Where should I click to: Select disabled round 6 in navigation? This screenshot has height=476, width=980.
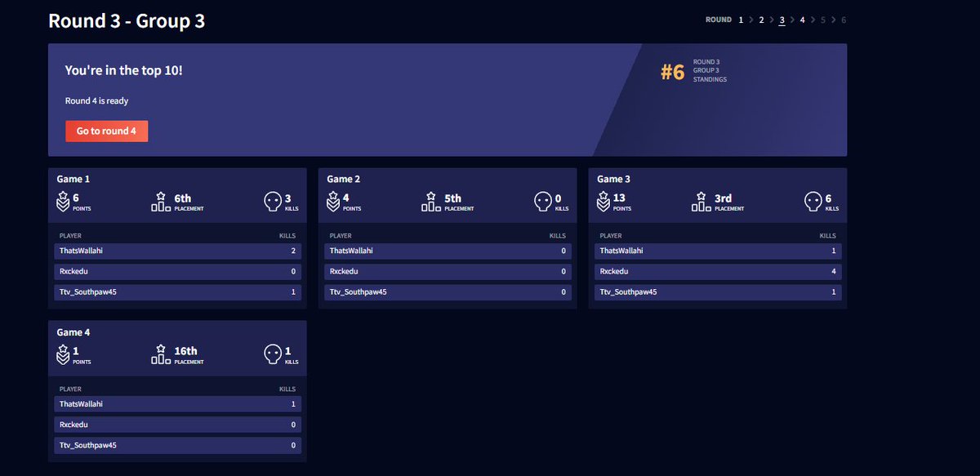pyautogui.click(x=844, y=20)
